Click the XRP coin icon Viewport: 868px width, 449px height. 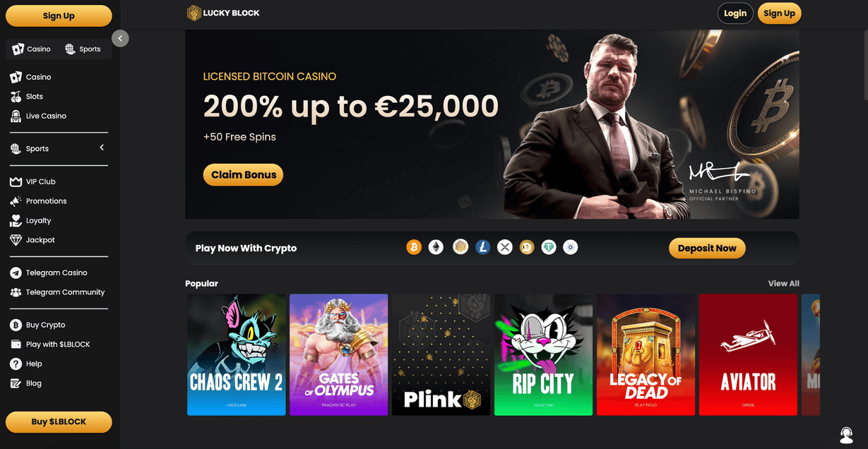point(504,247)
